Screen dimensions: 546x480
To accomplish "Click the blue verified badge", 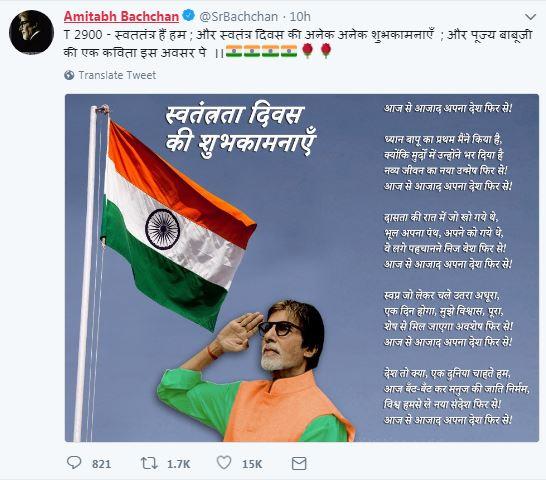I will click(x=189, y=15).
